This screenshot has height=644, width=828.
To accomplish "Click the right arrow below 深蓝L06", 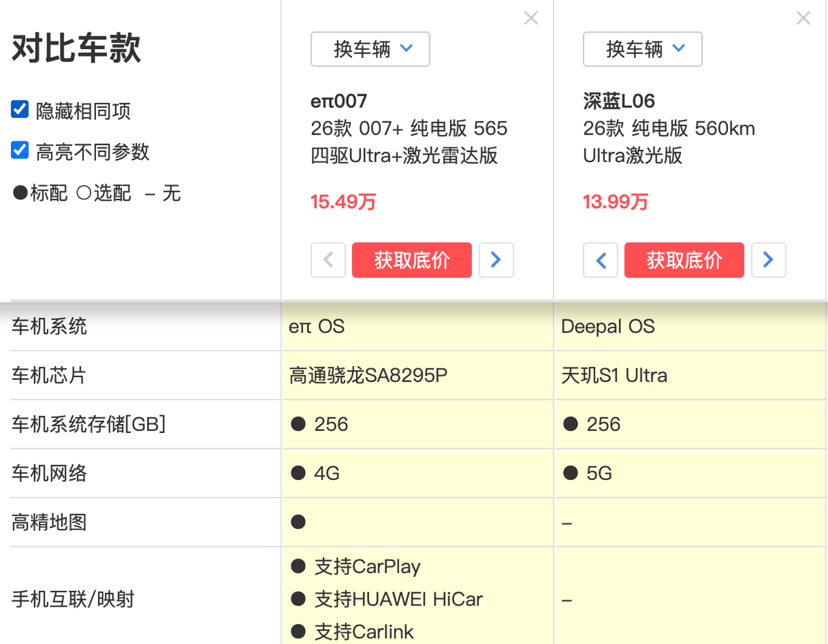I will coord(769,260).
